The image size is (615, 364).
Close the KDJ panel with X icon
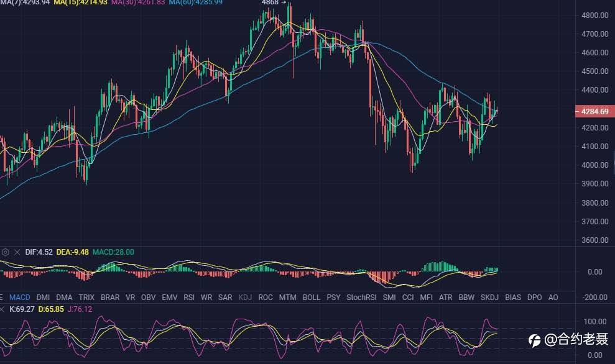[2, 309]
